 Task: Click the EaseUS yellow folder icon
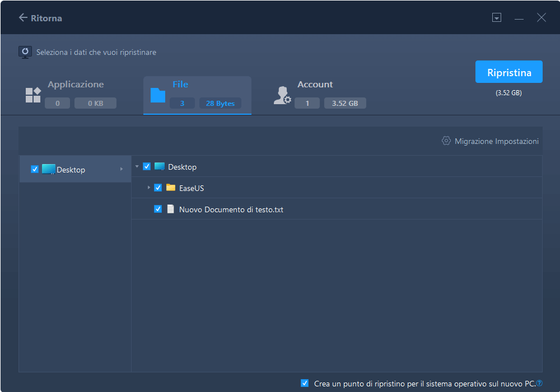click(171, 188)
